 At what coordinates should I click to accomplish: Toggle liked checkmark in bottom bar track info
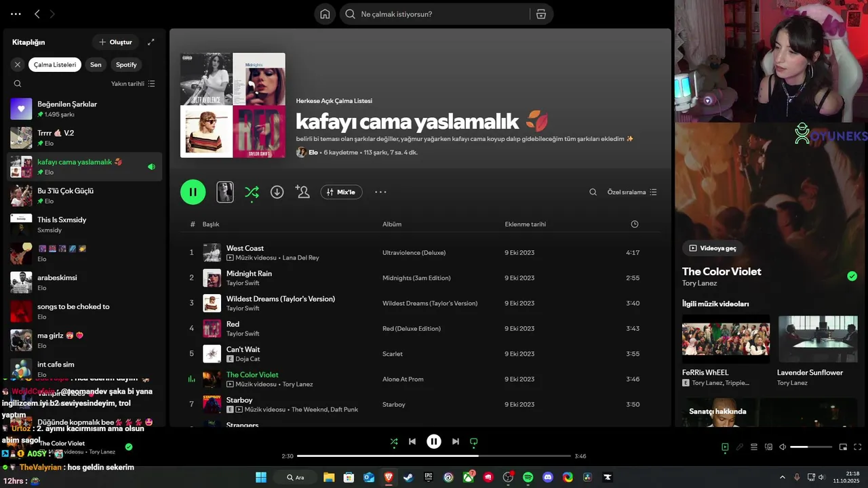129,447
